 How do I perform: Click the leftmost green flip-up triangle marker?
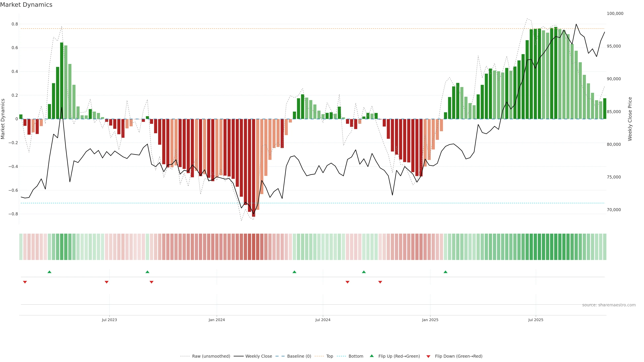(49, 272)
